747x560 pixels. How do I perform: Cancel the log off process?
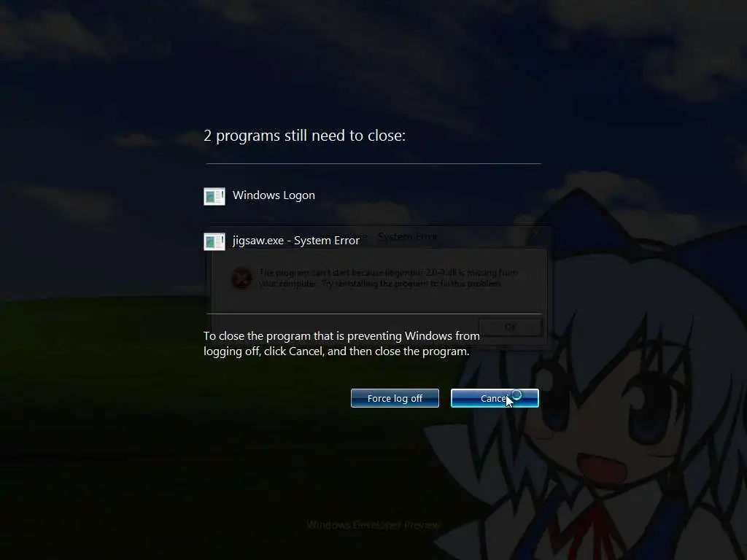(x=495, y=398)
